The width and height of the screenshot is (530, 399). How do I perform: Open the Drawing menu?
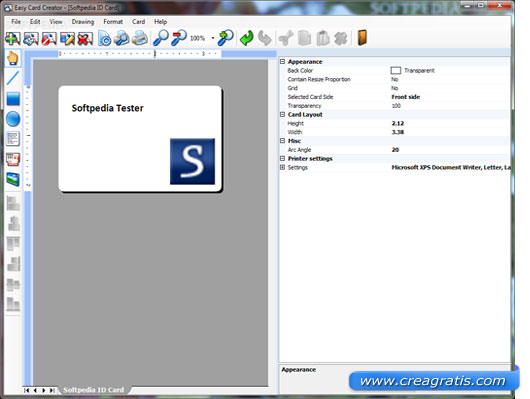pyautogui.click(x=83, y=22)
